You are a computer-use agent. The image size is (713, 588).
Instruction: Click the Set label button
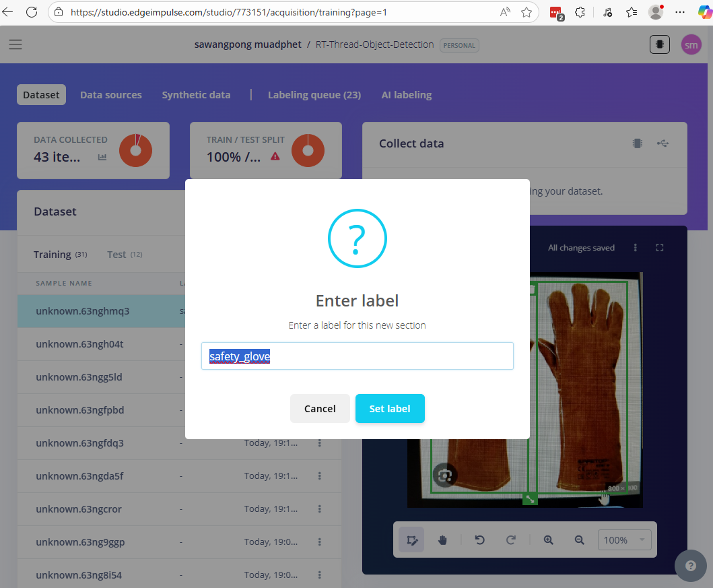[390, 409]
